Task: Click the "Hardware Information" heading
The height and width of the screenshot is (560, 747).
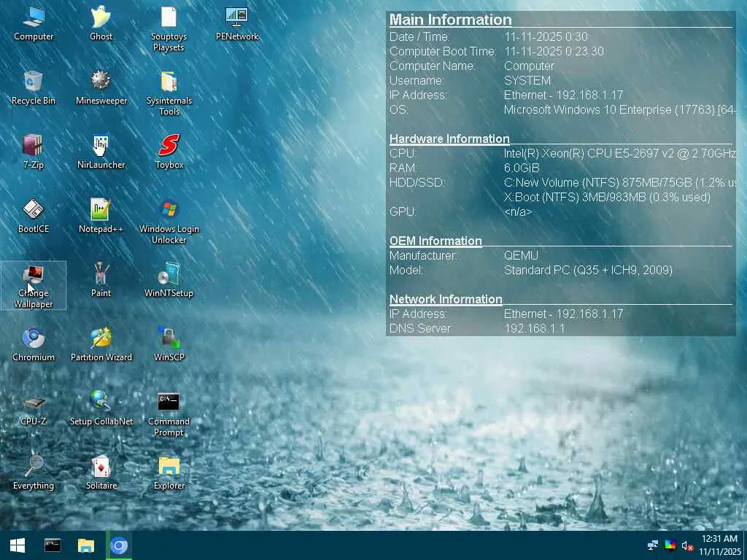Action: pos(449,139)
